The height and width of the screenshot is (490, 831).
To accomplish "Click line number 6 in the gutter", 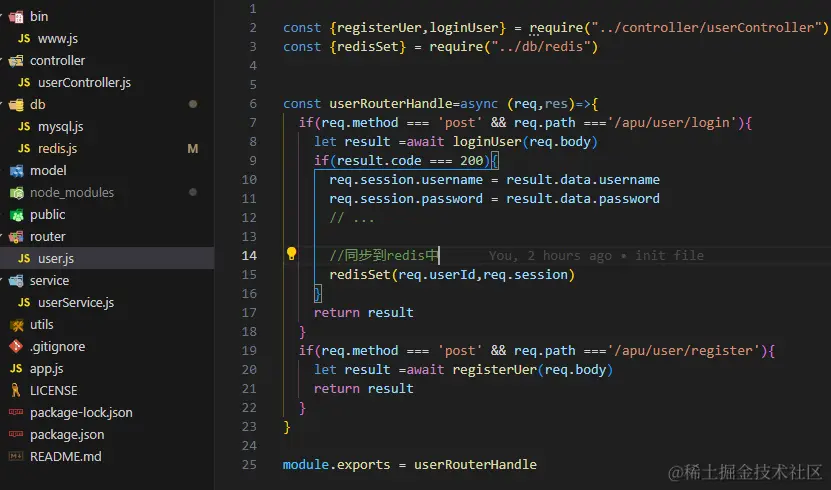I will coord(253,104).
